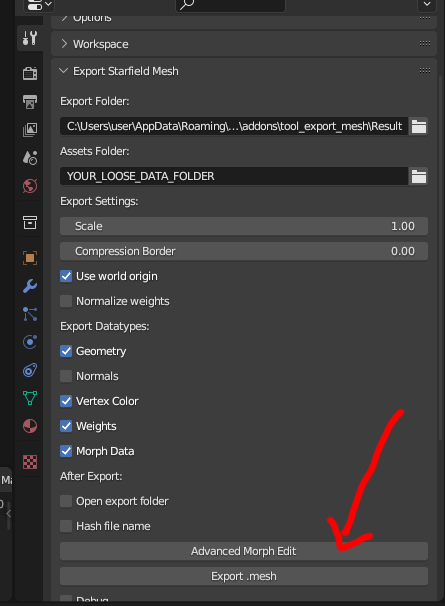Click the Assets Folder path field
445x606 pixels.
pyautogui.click(x=234, y=176)
